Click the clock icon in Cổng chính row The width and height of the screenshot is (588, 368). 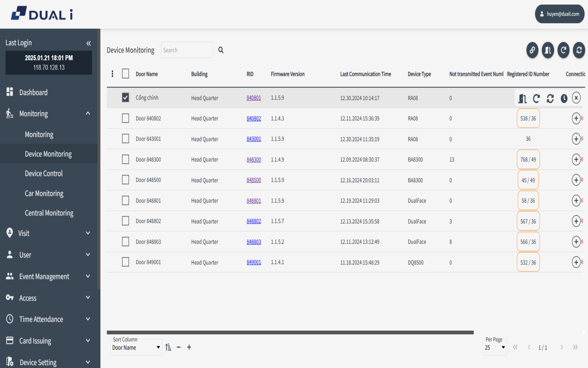[x=564, y=98]
